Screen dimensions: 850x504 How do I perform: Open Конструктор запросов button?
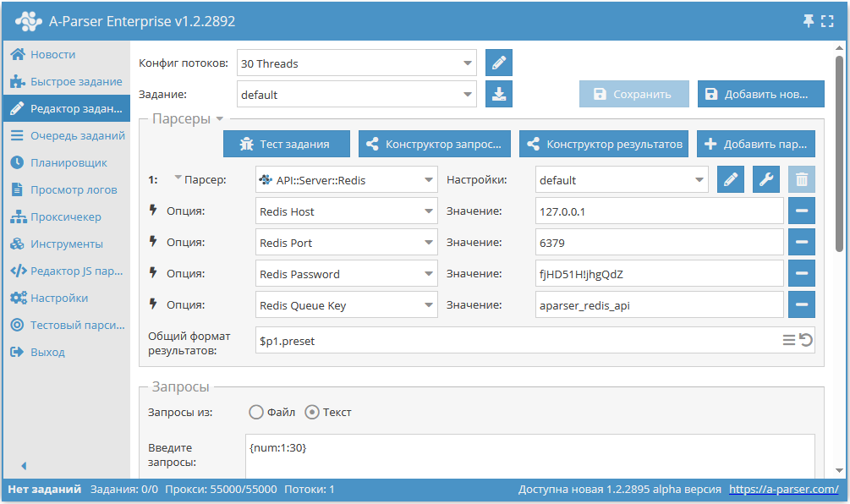click(x=434, y=144)
